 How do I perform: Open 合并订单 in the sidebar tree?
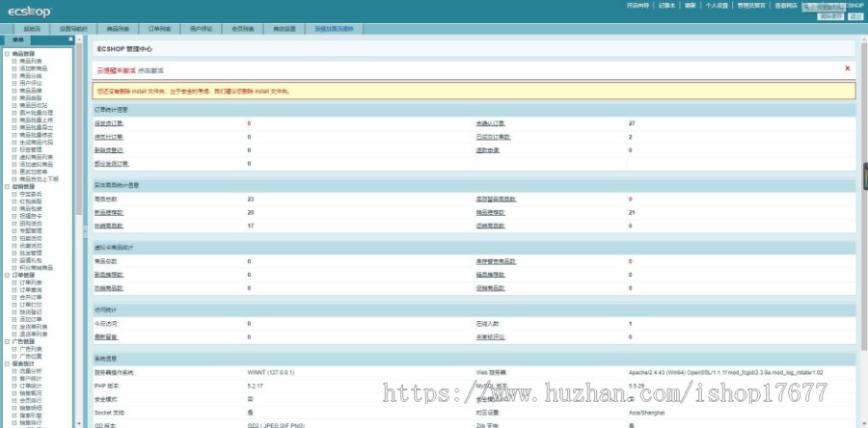point(31,297)
